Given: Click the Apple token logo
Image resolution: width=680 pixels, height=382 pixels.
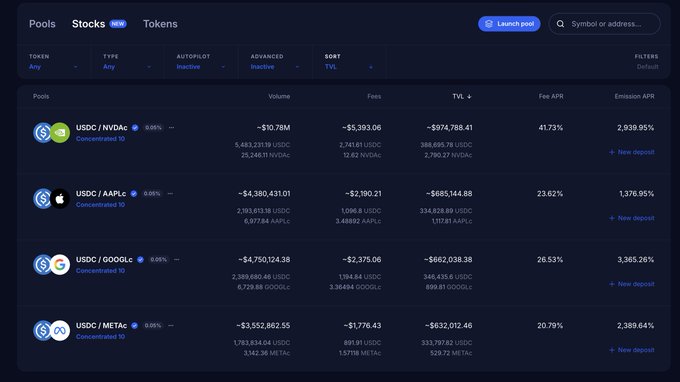Looking at the screenshot, I should (60, 199).
